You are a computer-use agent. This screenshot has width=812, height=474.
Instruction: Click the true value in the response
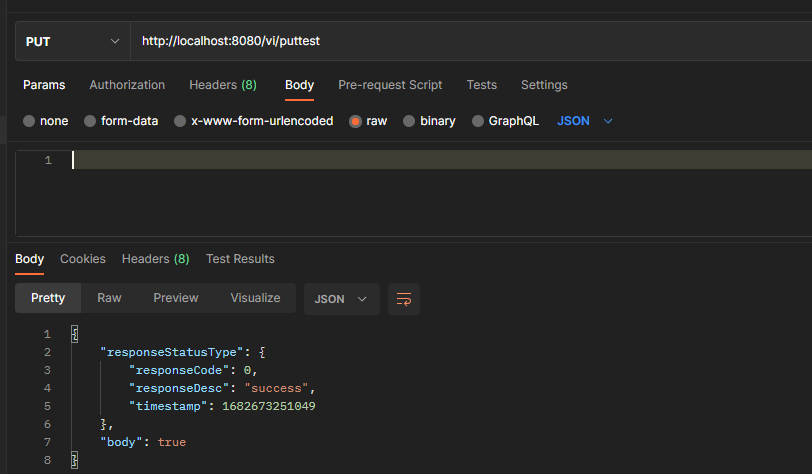pyautogui.click(x=171, y=442)
